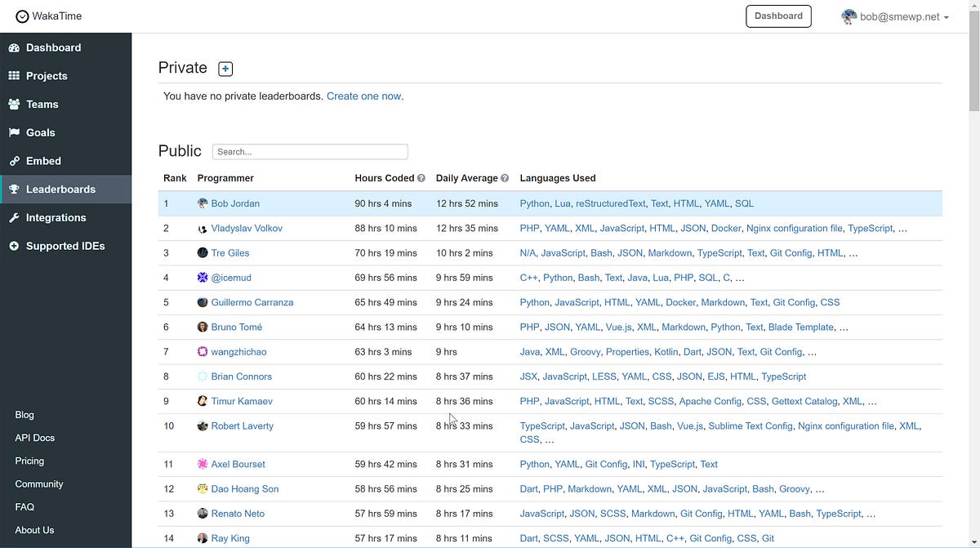Click the Embed link icon in sidebar

pyautogui.click(x=14, y=161)
